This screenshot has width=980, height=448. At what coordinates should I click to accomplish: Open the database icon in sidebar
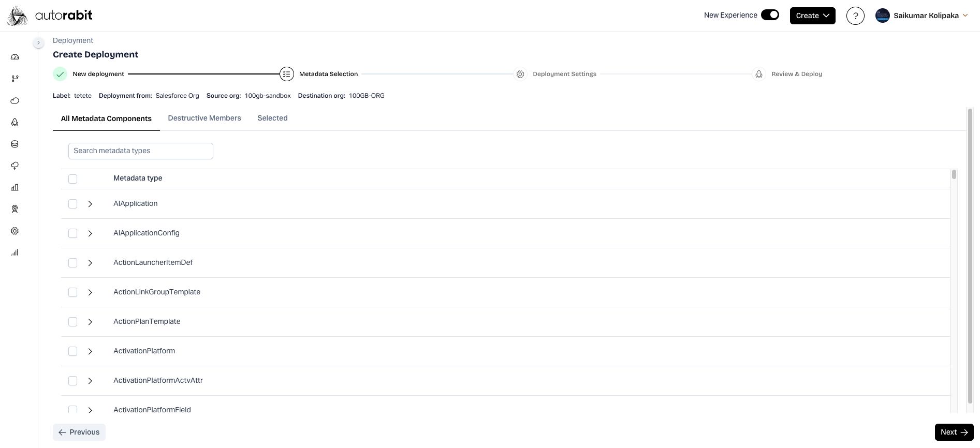click(x=15, y=144)
